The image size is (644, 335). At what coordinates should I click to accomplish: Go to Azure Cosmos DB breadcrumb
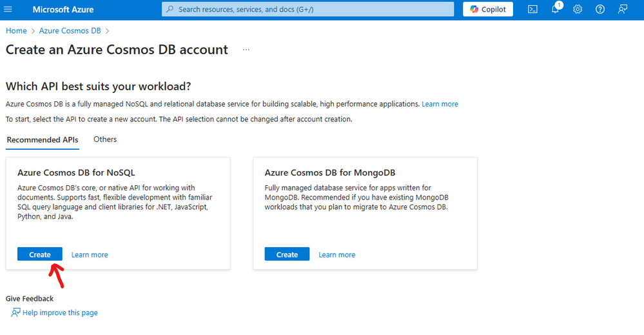click(70, 31)
